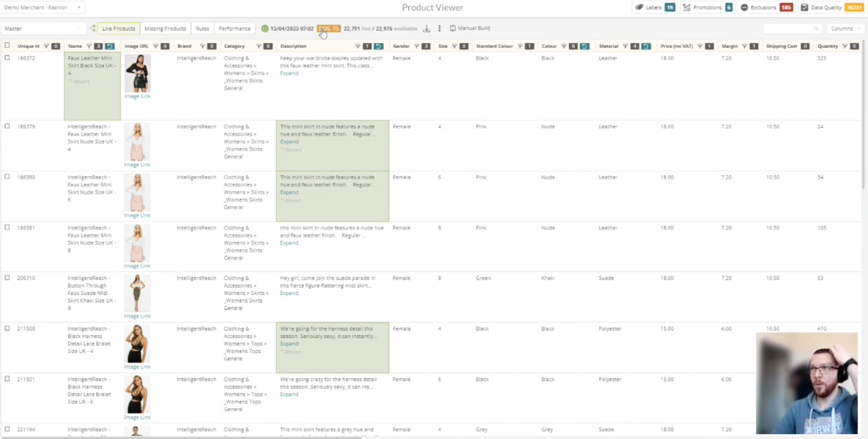This screenshot has width=868, height=439.
Task: Select checkbox for product 186372
Action: [x=7, y=58]
